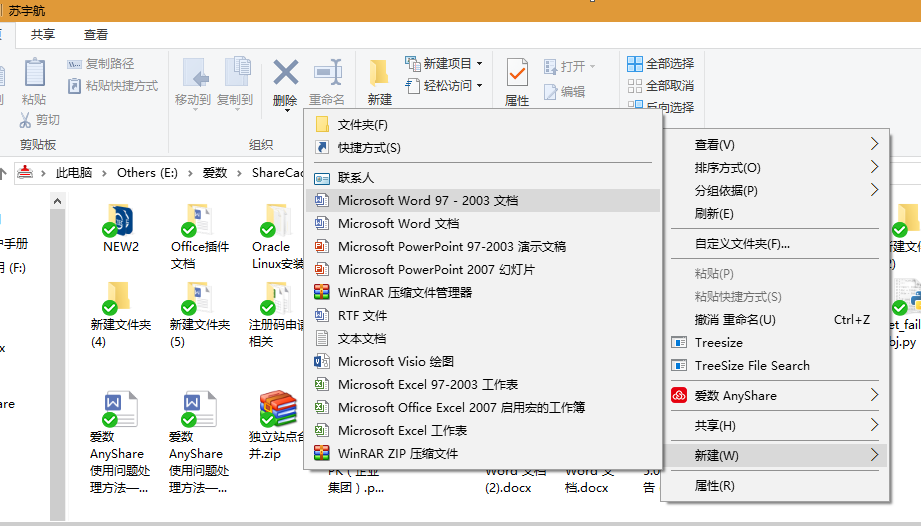Click the Delete (删除) X icon in the ribbon
The width and height of the screenshot is (921, 526).
pyautogui.click(x=285, y=73)
